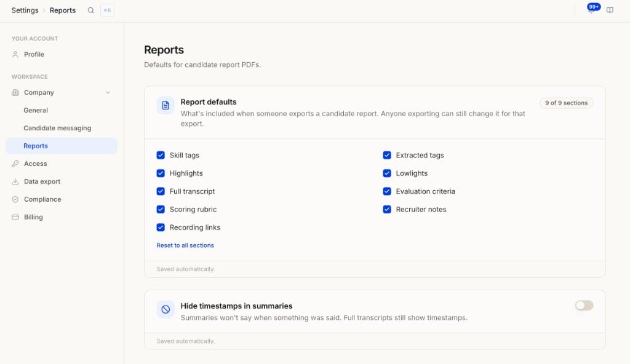This screenshot has height=364, width=630.
Task: Uncheck the Extracted tags checkbox
Action: 387,155
